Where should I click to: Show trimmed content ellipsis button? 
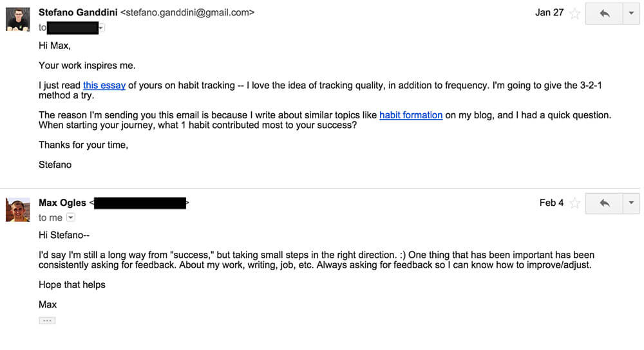(x=47, y=320)
